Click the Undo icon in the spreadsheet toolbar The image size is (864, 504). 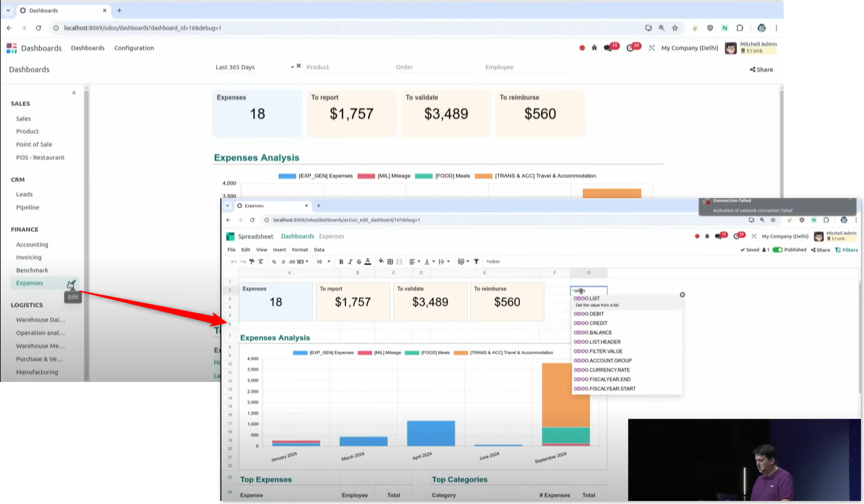[234, 262]
